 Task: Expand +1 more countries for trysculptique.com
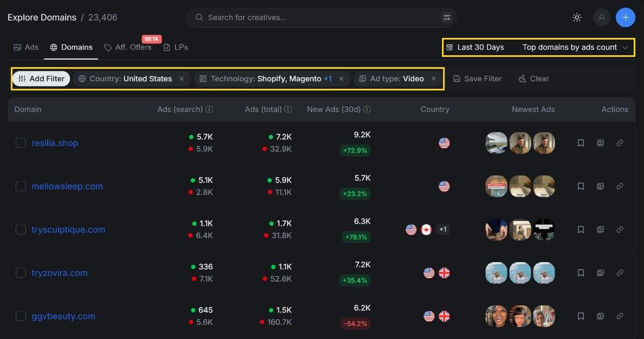click(x=443, y=230)
